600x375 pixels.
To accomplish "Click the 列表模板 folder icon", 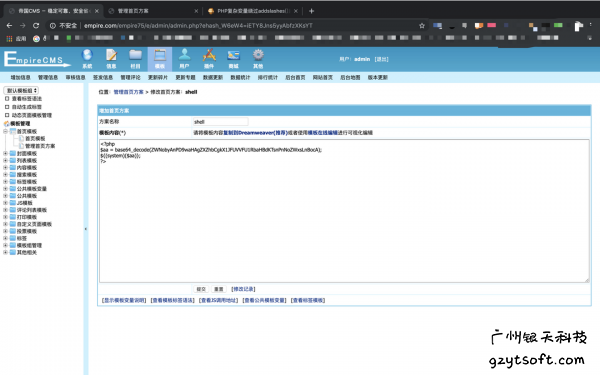I will pos(13,160).
